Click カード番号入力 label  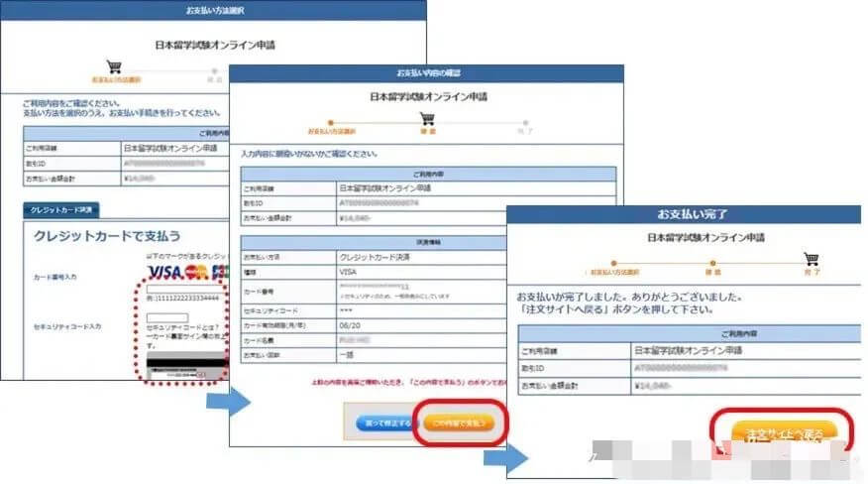pos(55,277)
